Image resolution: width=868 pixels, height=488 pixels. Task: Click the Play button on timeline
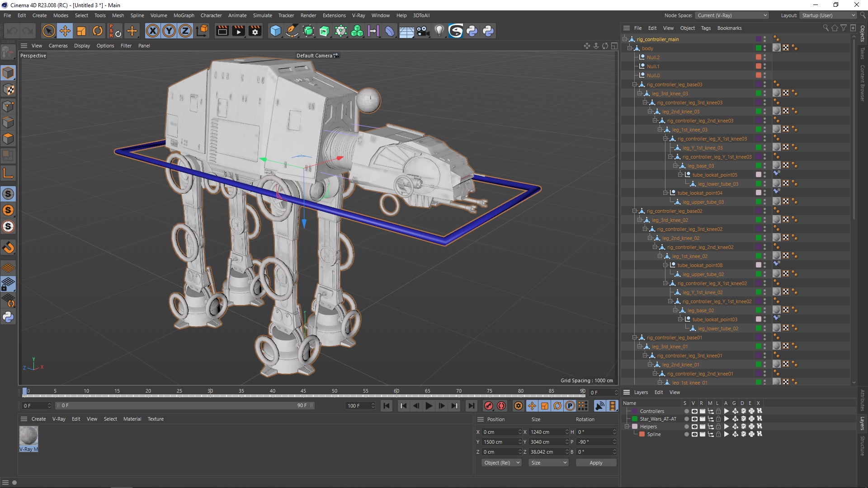(429, 405)
